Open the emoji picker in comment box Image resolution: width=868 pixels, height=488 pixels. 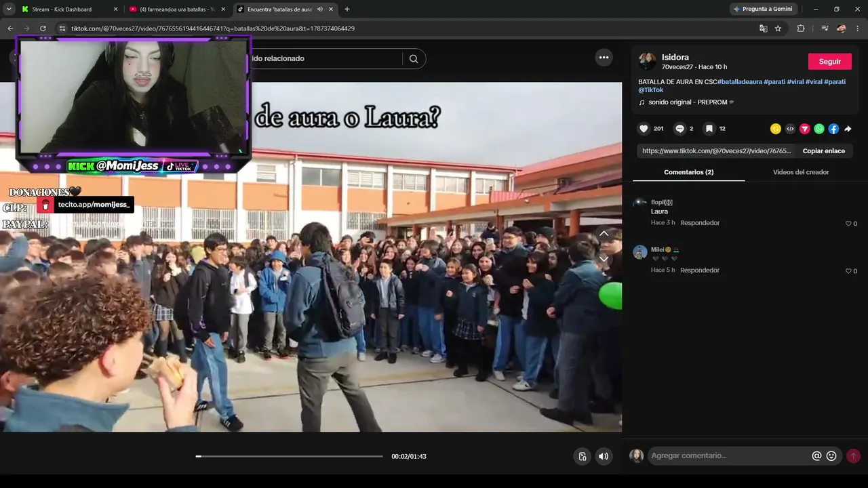point(831,456)
